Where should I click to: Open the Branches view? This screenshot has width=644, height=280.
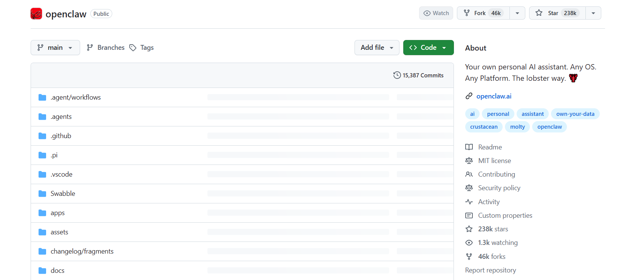point(106,48)
